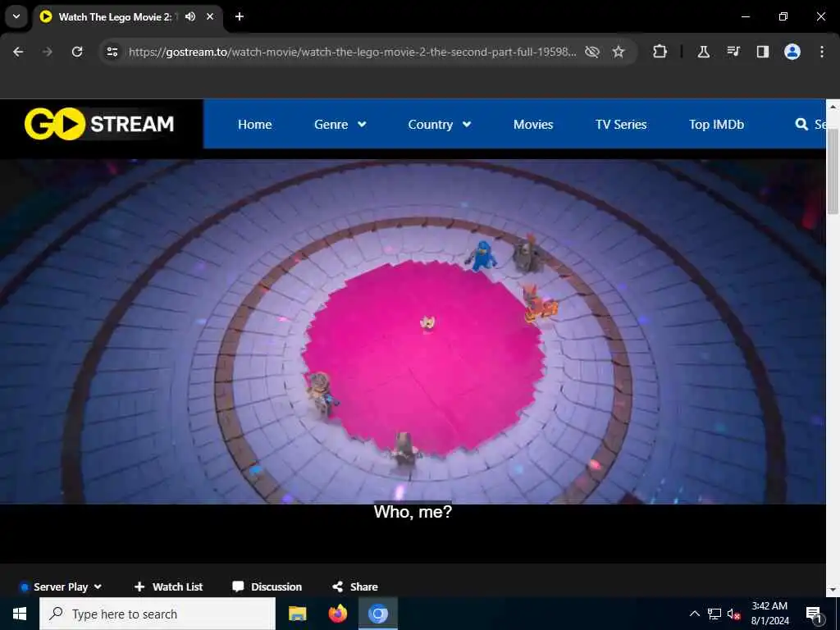Go to the Home menu item
Viewport: 840px width, 630px height.
click(255, 125)
